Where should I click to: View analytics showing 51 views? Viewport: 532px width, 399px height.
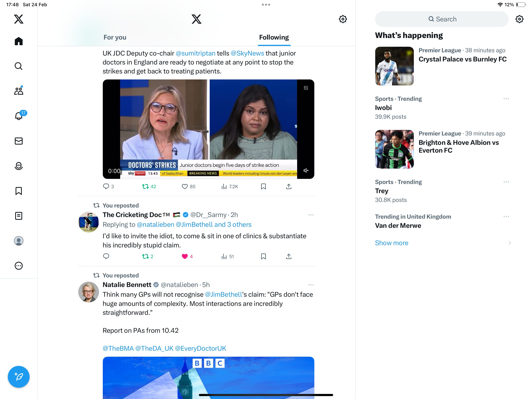click(x=227, y=256)
